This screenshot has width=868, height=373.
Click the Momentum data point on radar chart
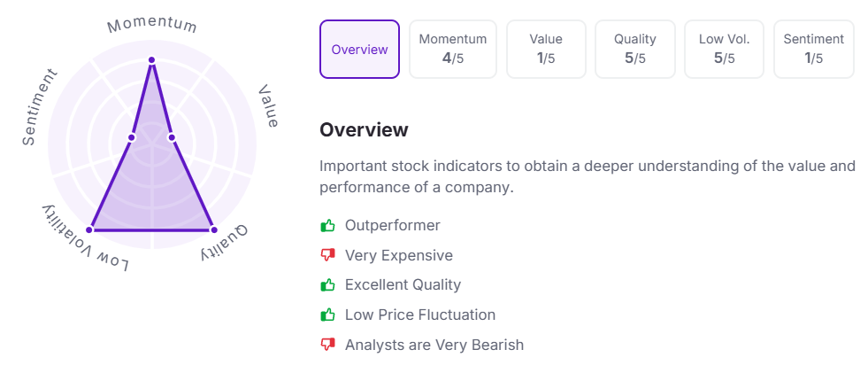tap(152, 60)
